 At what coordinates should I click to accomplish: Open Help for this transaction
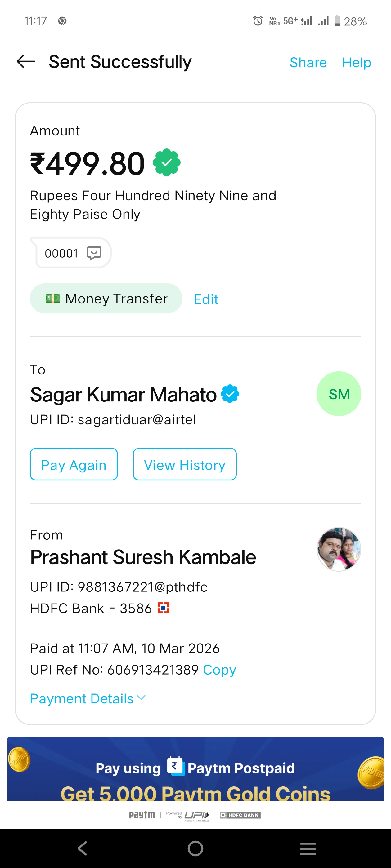(x=356, y=63)
